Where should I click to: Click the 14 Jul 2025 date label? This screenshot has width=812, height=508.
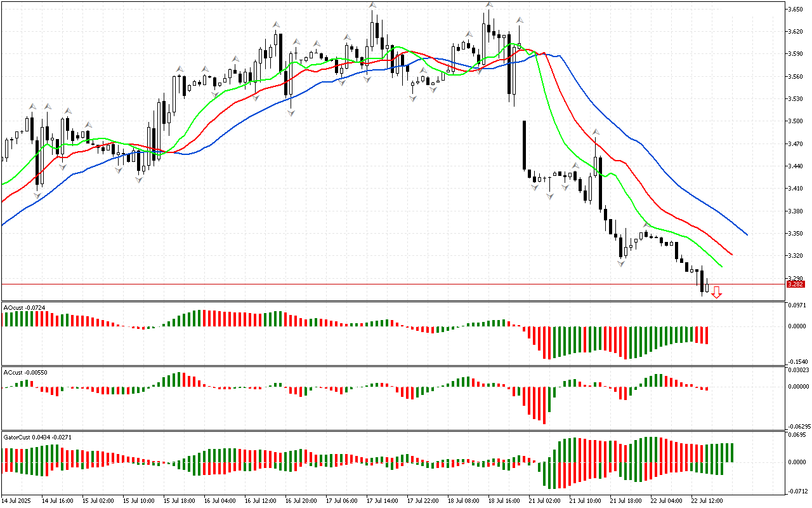17,500
